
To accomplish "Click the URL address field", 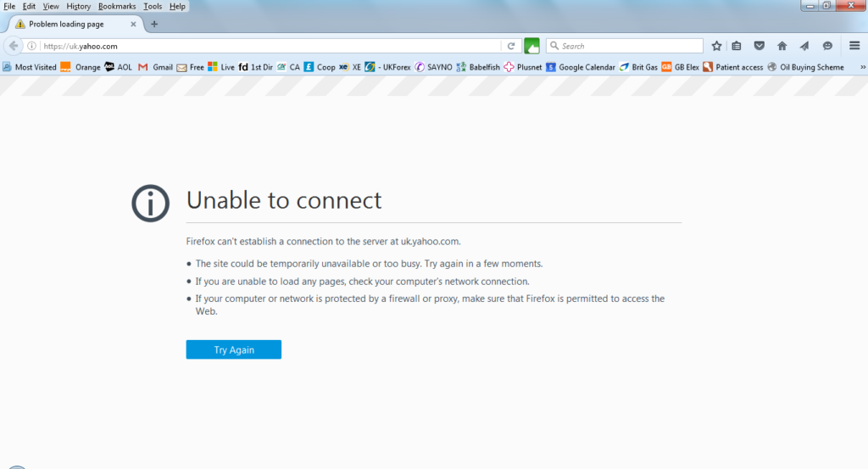I will (271, 46).
